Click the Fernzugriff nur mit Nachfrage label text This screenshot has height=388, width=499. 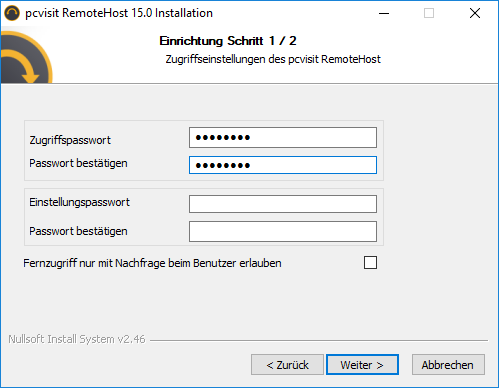point(152,263)
